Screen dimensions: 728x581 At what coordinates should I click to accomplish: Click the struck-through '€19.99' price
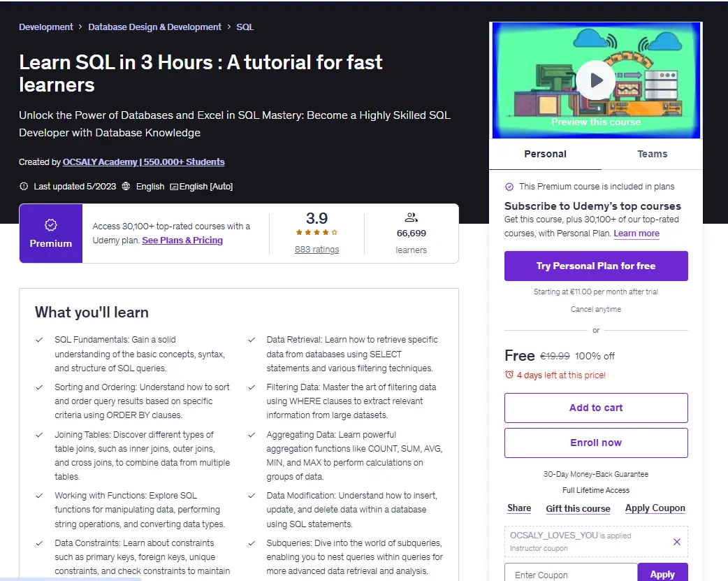[555, 356]
